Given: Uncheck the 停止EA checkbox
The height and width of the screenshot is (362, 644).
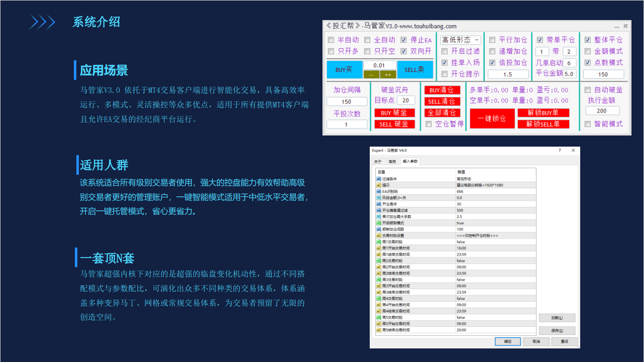Looking at the screenshot, I should tap(404, 40).
